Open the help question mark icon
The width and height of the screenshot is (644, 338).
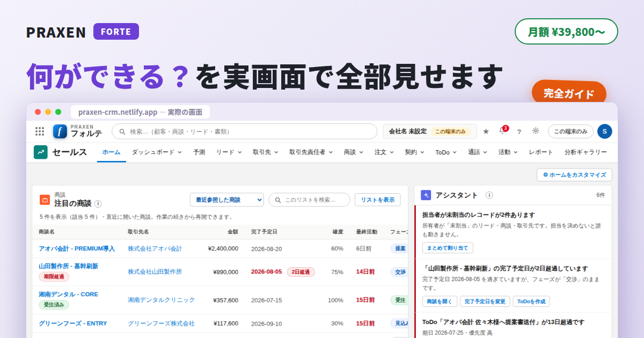coord(519,131)
